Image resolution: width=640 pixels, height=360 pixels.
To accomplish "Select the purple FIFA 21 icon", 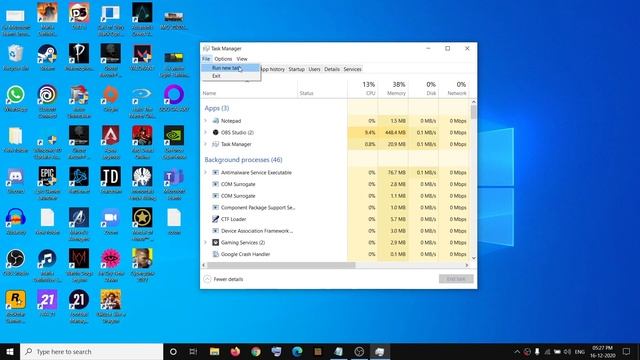I will (47, 304).
